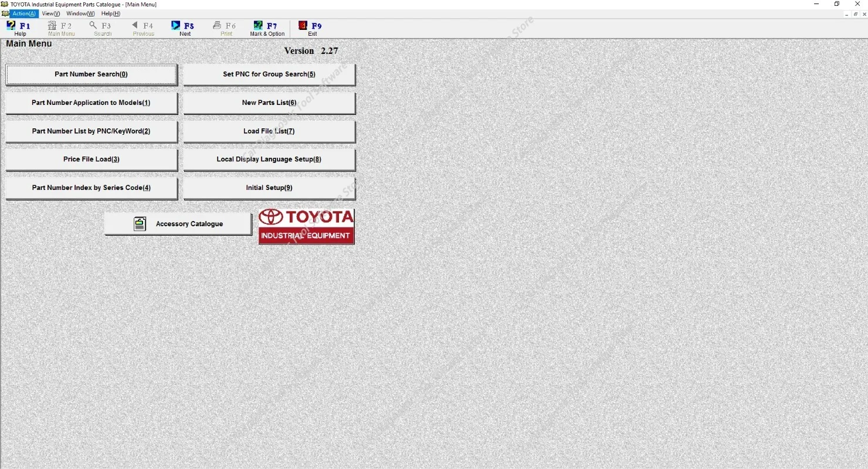The image size is (868, 469).
Task: Open the Action menu
Action: 24,13
